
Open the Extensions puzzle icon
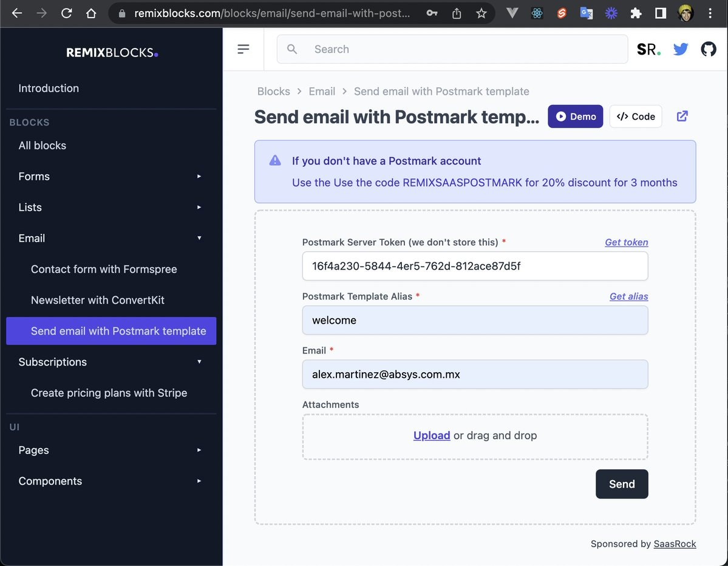[636, 13]
